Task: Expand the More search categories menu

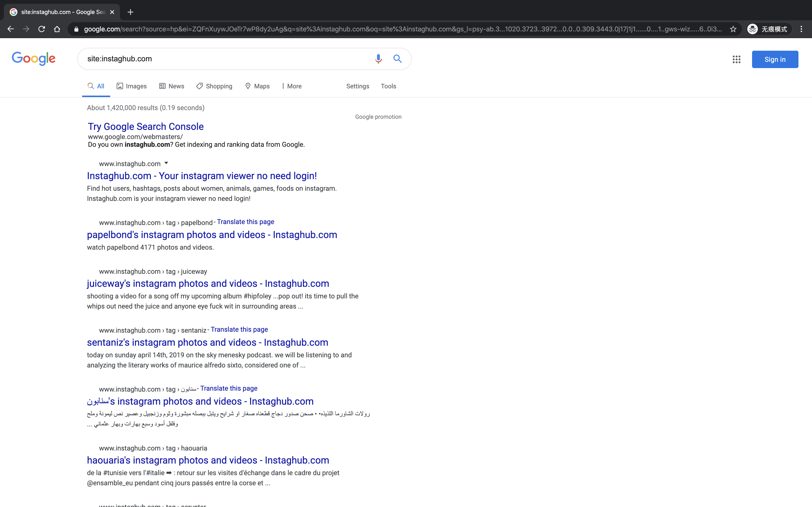Action: pyautogui.click(x=291, y=86)
